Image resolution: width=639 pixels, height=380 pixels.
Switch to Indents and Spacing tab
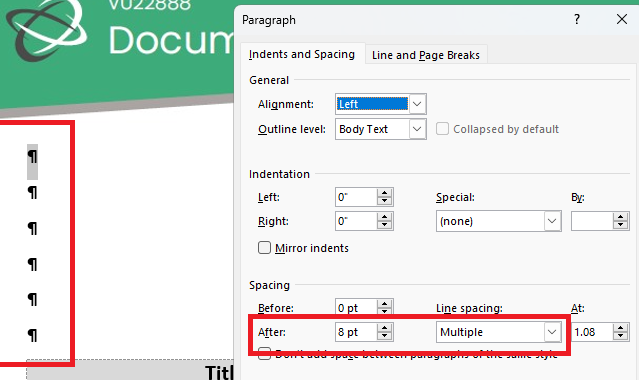[302, 54]
